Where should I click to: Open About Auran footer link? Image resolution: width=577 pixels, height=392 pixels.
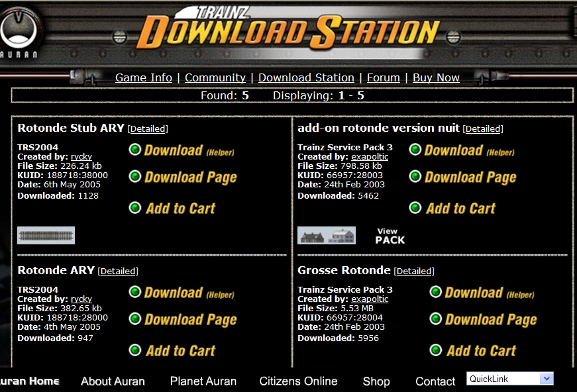(x=113, y=381)
